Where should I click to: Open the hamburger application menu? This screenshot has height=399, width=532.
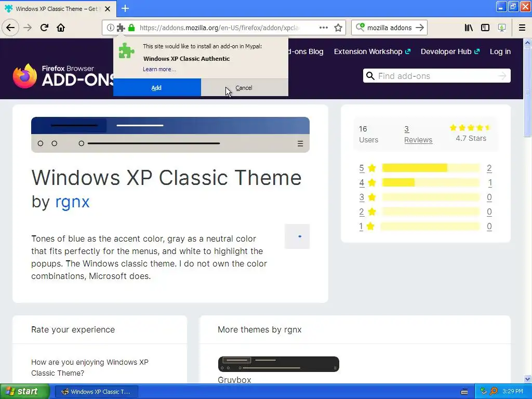point(522,28)
